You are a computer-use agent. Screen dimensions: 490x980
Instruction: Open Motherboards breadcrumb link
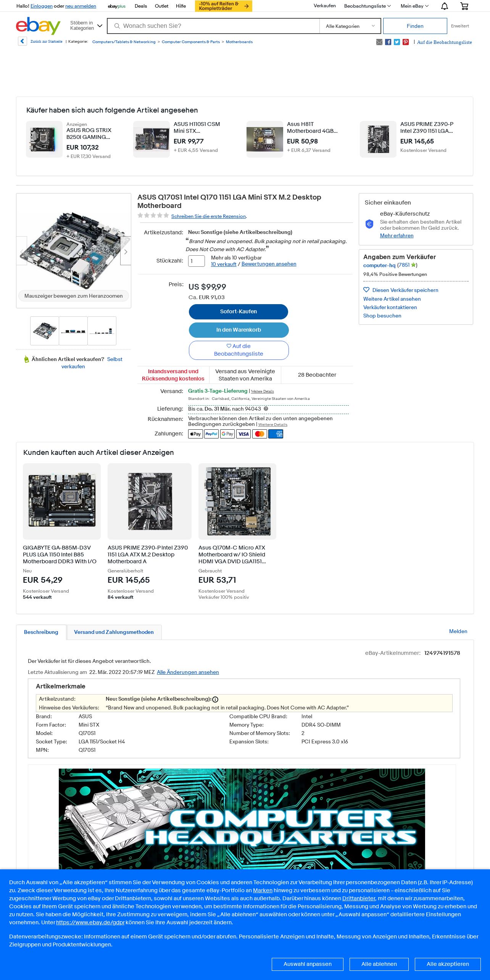click(x=239, y=42)
